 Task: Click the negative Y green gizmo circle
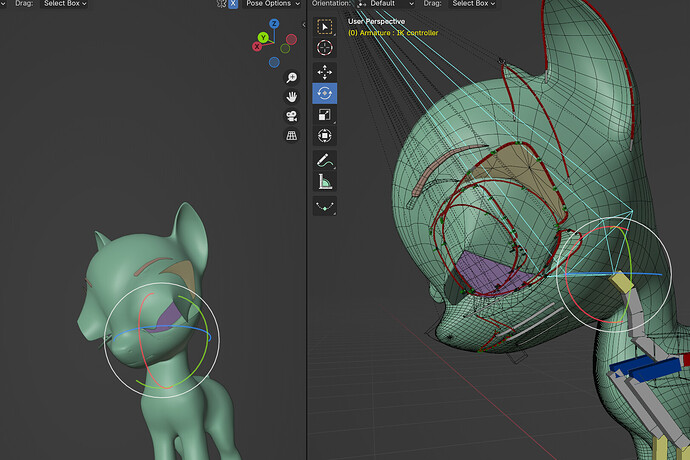pos(285,48)
